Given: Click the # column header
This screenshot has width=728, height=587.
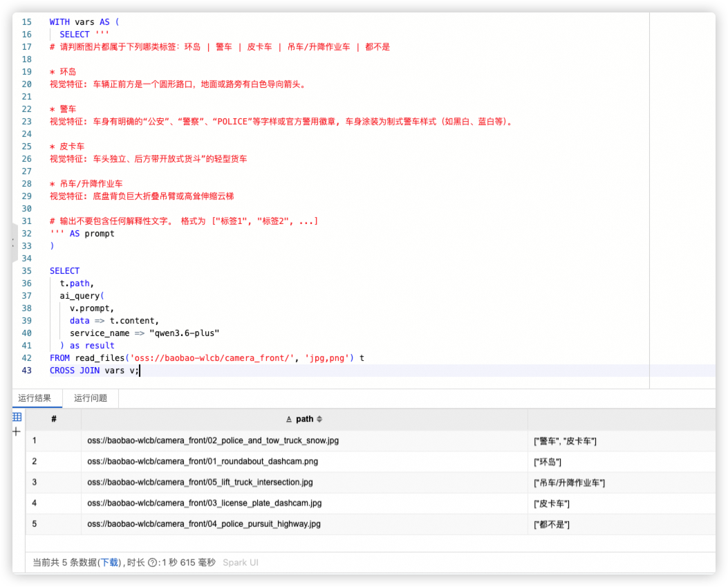Looking at the screenshot, I should (x=53, y=419).
